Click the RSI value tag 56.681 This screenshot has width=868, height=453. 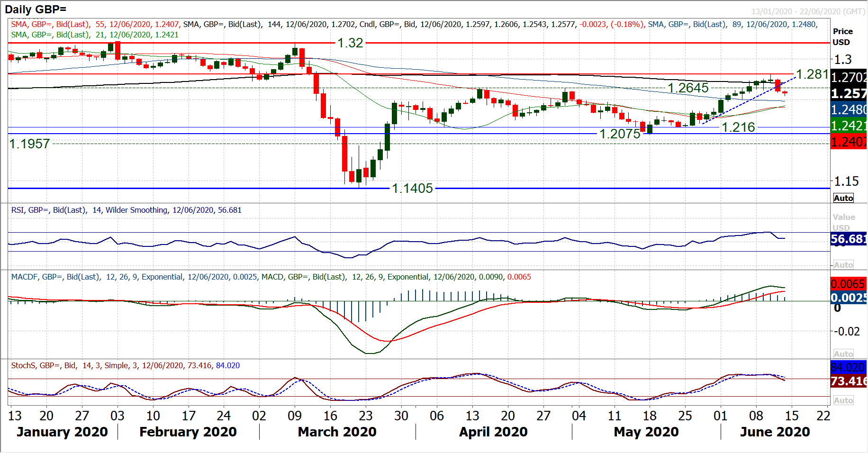tap(848, 239)
